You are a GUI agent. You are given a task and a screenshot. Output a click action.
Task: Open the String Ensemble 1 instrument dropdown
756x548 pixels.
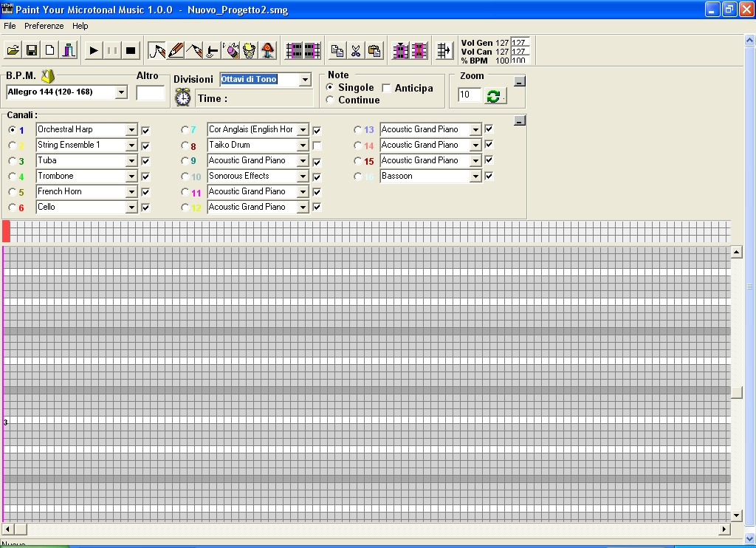coord(131,145)
